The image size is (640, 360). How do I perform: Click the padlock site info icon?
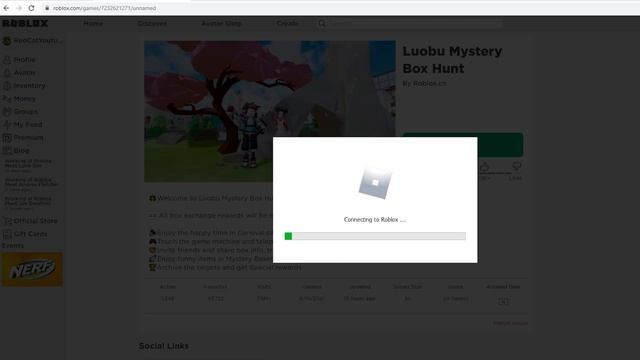click(x=47, y=8)
